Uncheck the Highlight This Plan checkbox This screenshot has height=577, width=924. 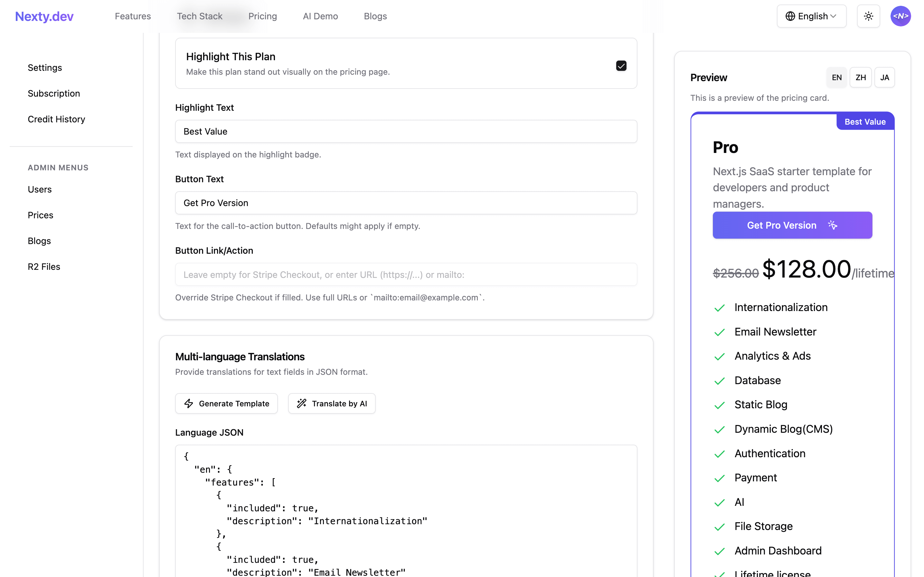[621, 66]
